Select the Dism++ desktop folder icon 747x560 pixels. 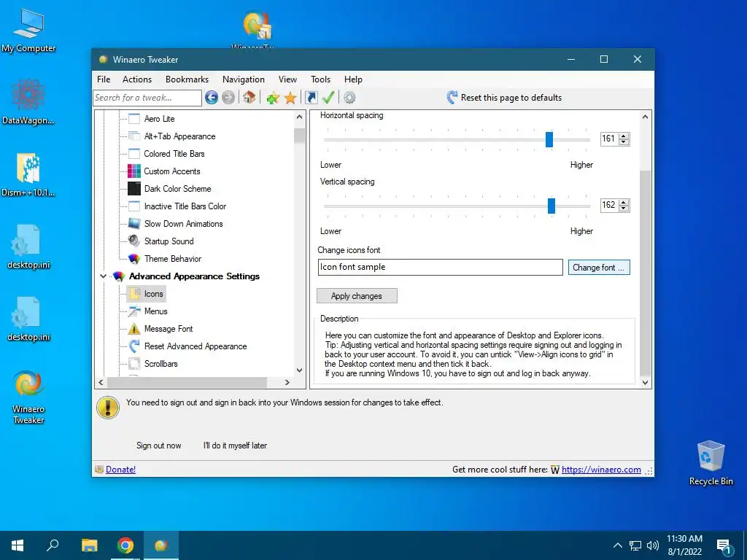coord(28,175)
